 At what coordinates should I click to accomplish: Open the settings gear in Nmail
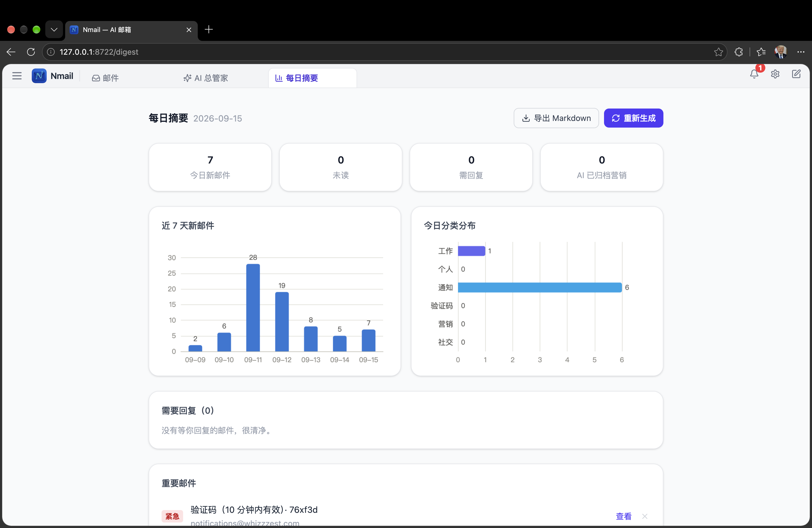775,74
